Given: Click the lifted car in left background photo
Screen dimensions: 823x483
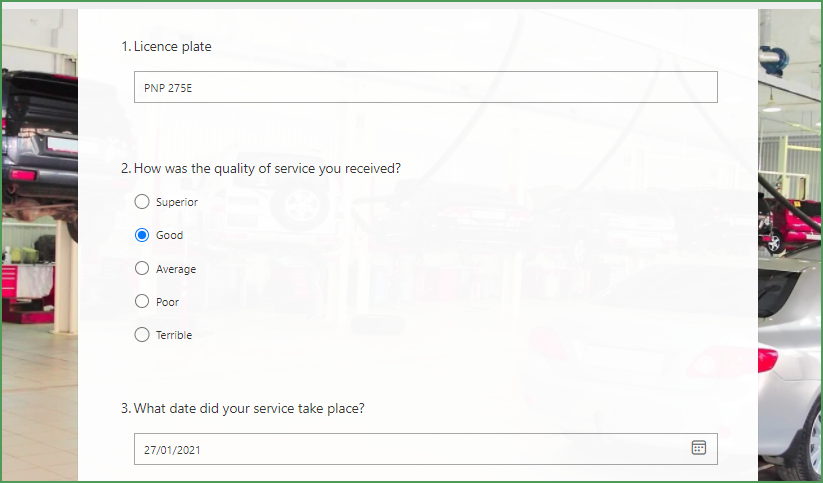Looking at the screenshot, I should pyautogui.click(x=39, y=142).
